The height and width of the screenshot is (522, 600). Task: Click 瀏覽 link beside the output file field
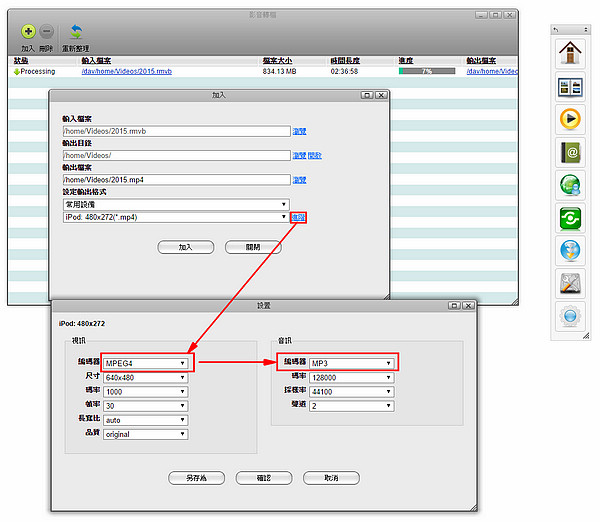coord(299,180)
